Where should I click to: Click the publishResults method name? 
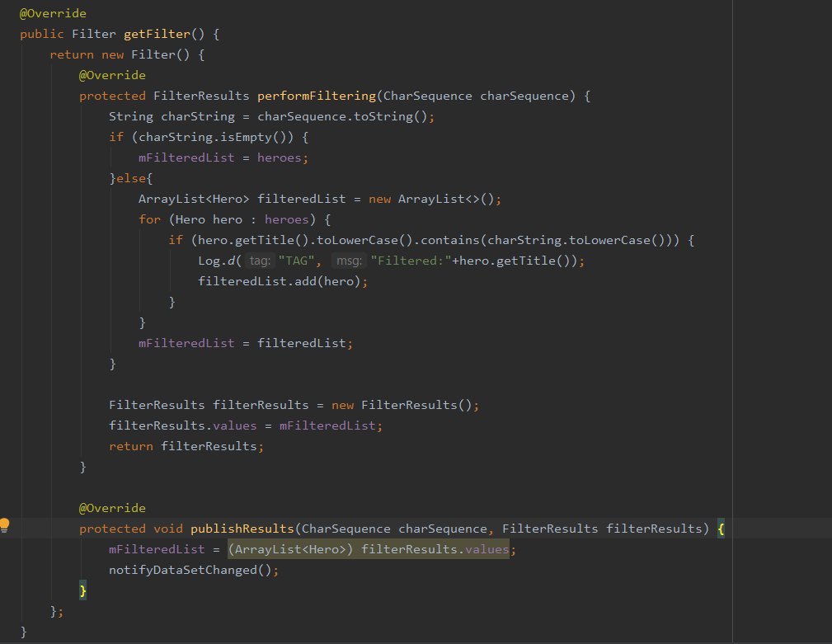(x=242, y=529)
